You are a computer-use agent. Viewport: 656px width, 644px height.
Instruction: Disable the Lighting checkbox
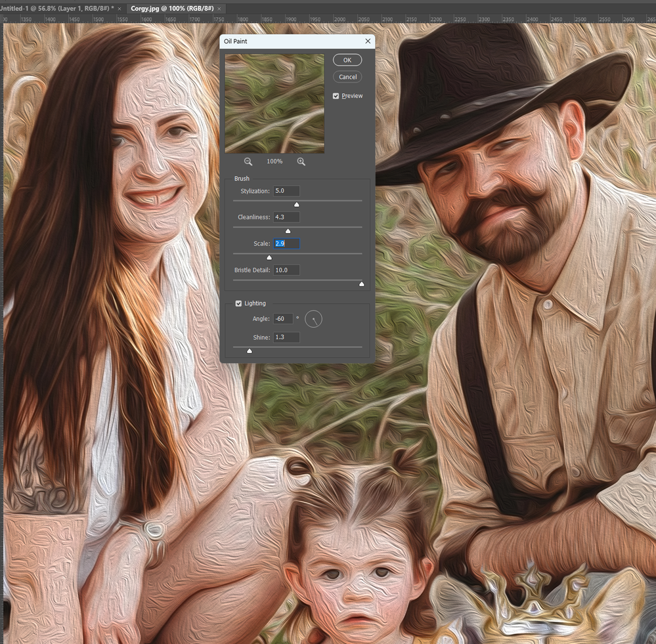click(x=238, y=303)
